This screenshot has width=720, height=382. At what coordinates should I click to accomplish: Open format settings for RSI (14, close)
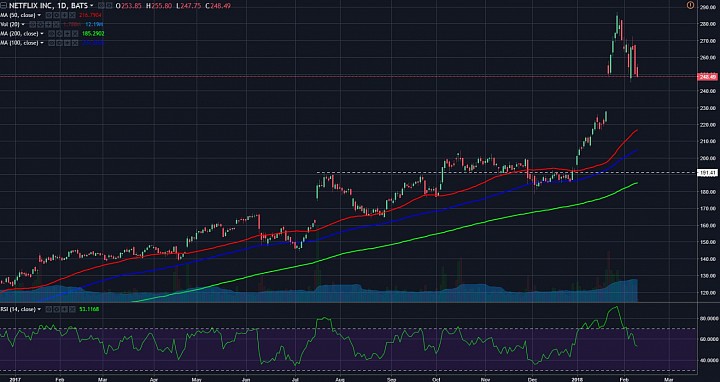[56, 309]
